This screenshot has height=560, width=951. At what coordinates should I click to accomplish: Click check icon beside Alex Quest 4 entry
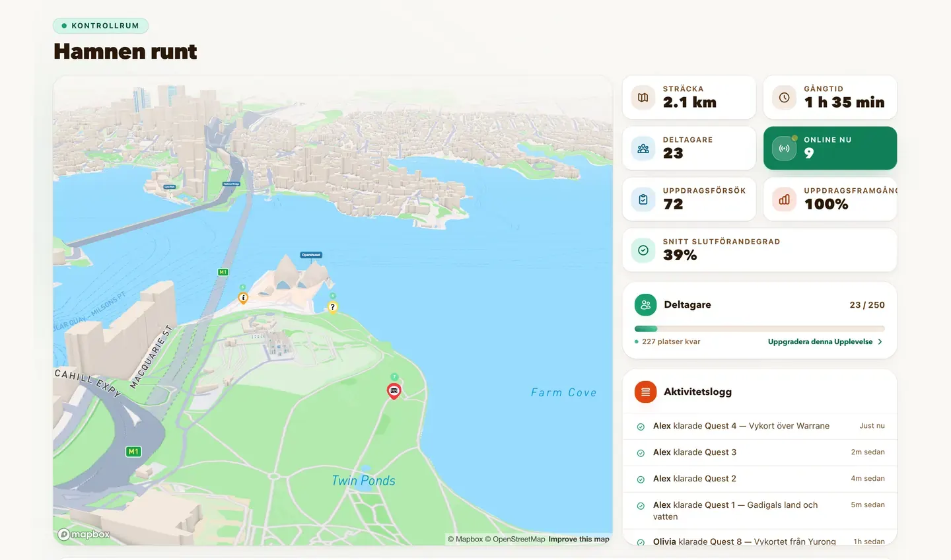[x=641, y=427]
